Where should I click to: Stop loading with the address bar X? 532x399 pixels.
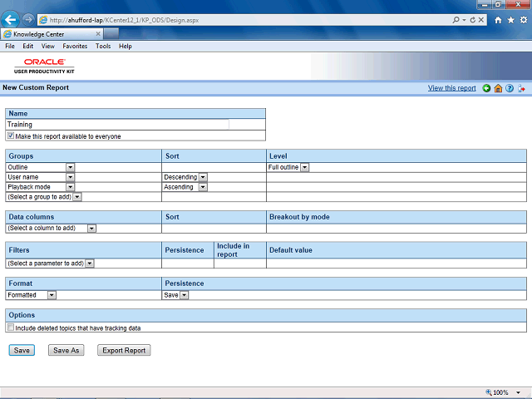481,20
